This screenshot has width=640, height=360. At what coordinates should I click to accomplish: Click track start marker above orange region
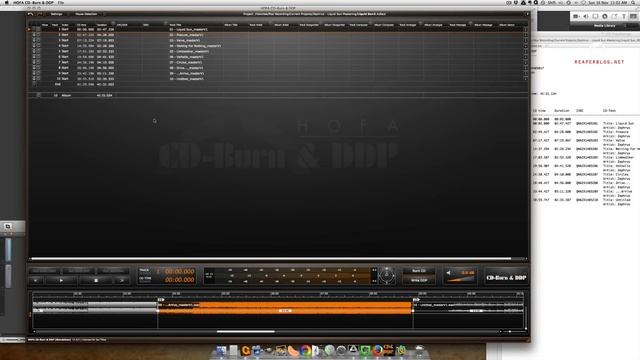[160, 300]
